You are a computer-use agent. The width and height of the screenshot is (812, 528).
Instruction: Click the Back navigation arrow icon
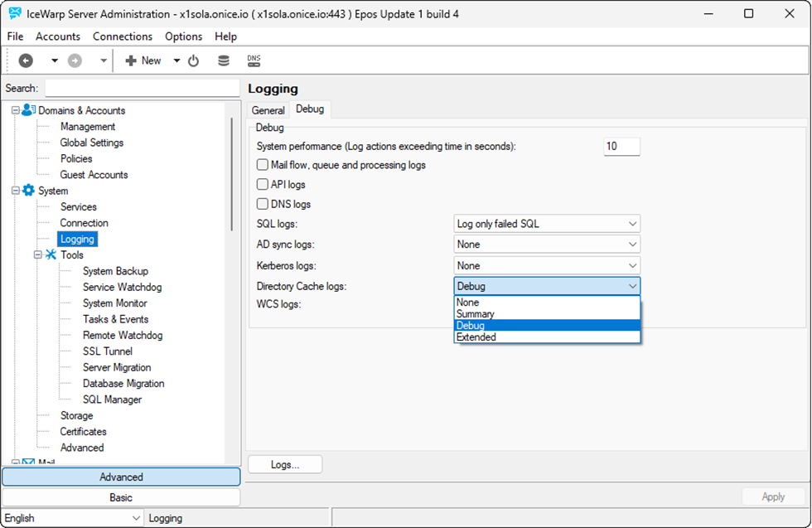26,61
